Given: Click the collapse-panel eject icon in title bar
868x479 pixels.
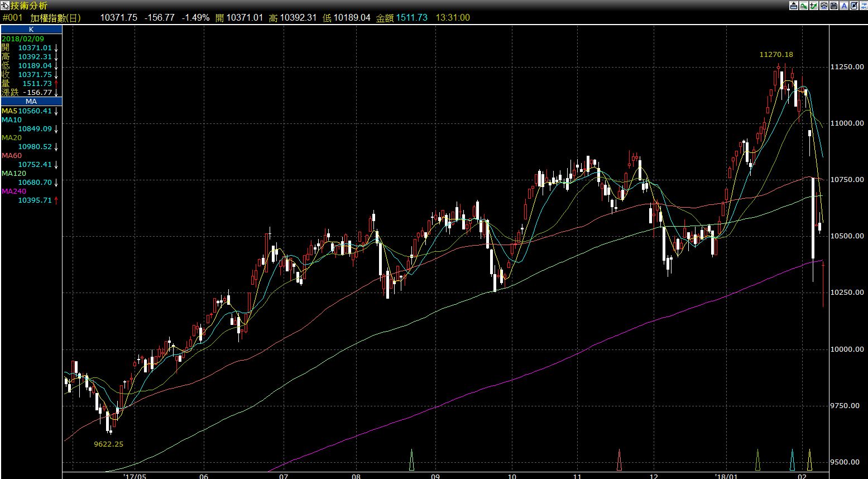Looking at the screenshot, I should (x=794, y=6).
